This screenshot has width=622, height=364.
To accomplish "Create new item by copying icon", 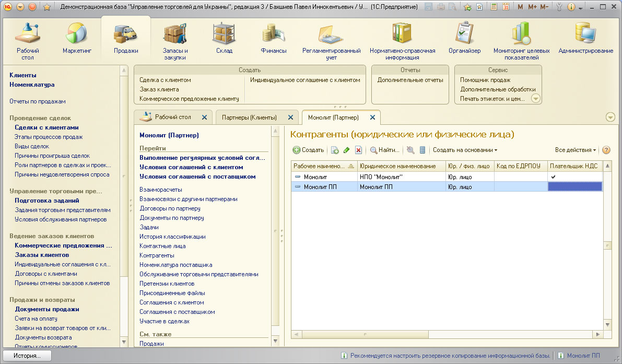I will coord(335,150).
